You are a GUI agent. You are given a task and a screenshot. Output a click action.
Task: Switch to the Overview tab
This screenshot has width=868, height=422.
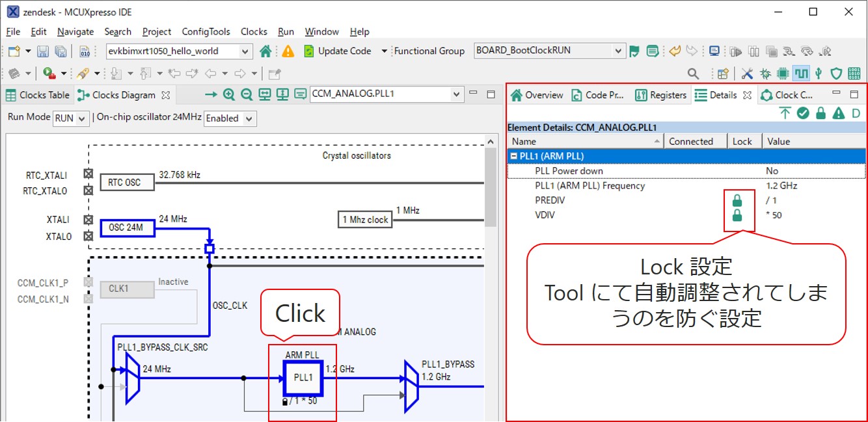pyautogui.click(x=537, y=95)
